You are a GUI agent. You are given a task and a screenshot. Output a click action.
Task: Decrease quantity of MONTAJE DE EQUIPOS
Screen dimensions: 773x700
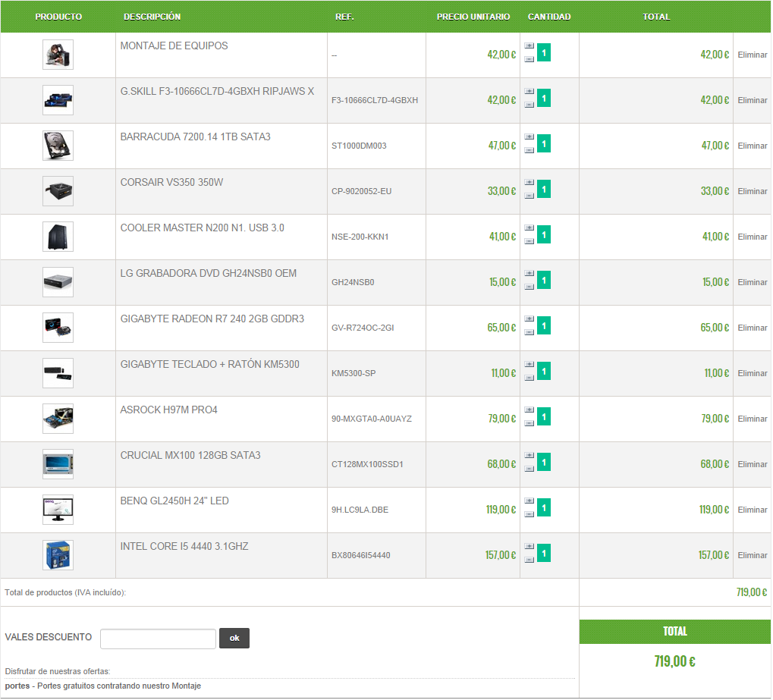pyautogui.click(x=529, y=59)
